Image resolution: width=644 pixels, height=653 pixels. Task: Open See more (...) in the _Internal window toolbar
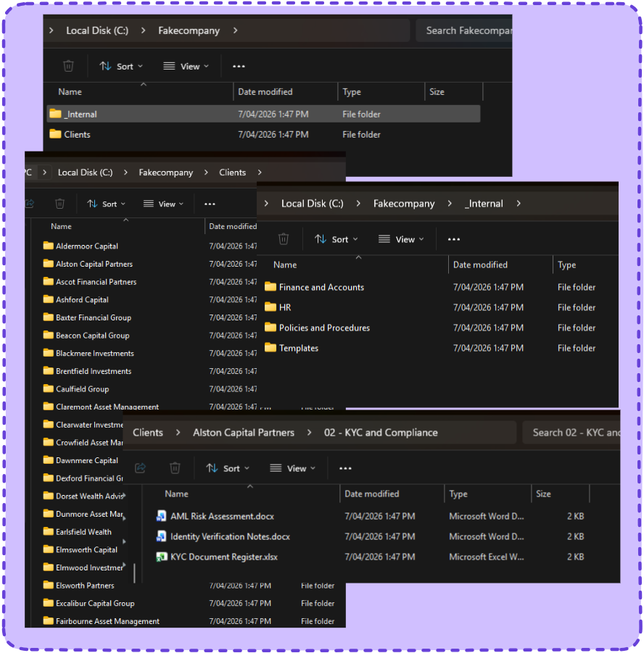pos(454,239)
